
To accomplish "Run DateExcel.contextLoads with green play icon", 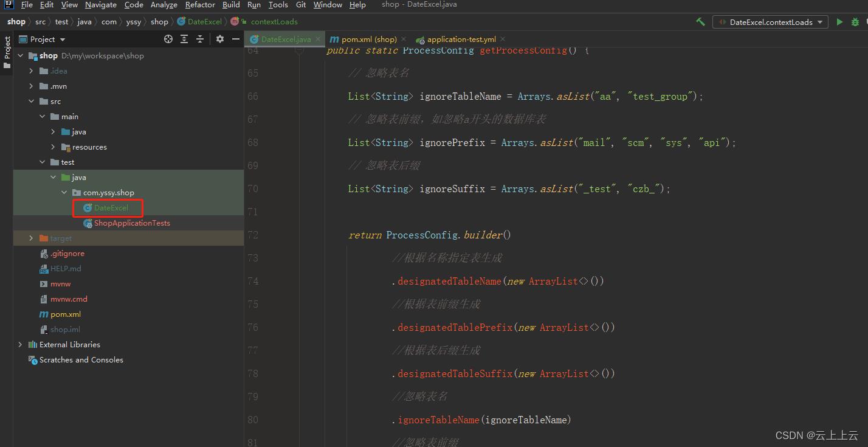I will (x=839, y=22).
